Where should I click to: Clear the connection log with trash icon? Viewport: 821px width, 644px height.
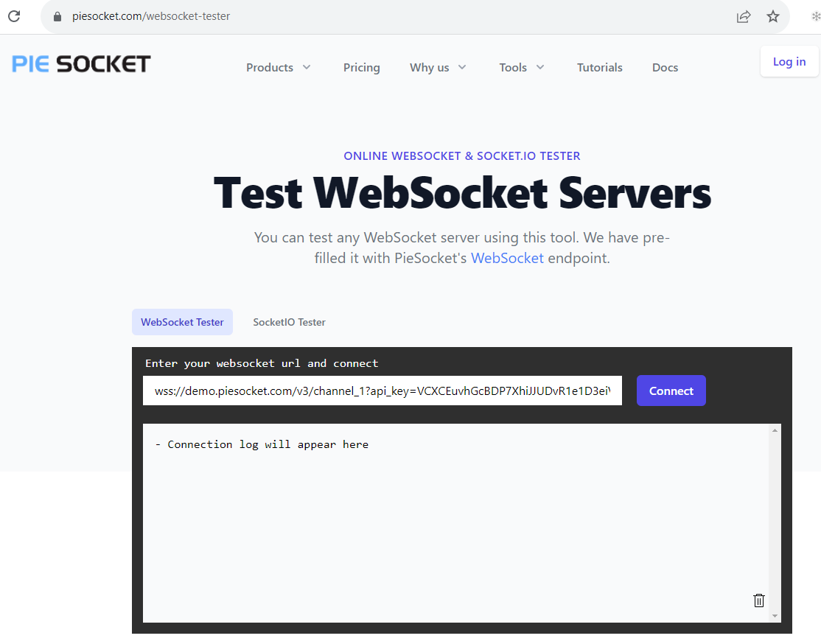pyautogui.click(x=758, y=601)
